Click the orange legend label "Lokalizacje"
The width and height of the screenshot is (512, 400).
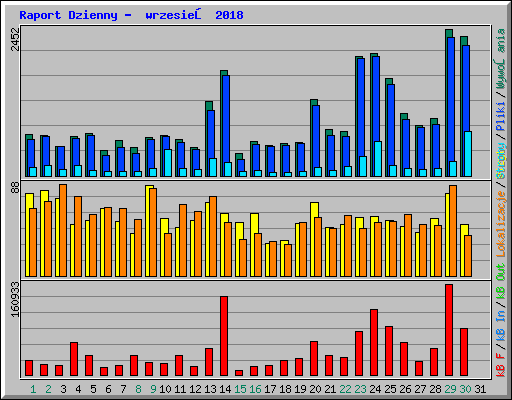tap(501, 223)
